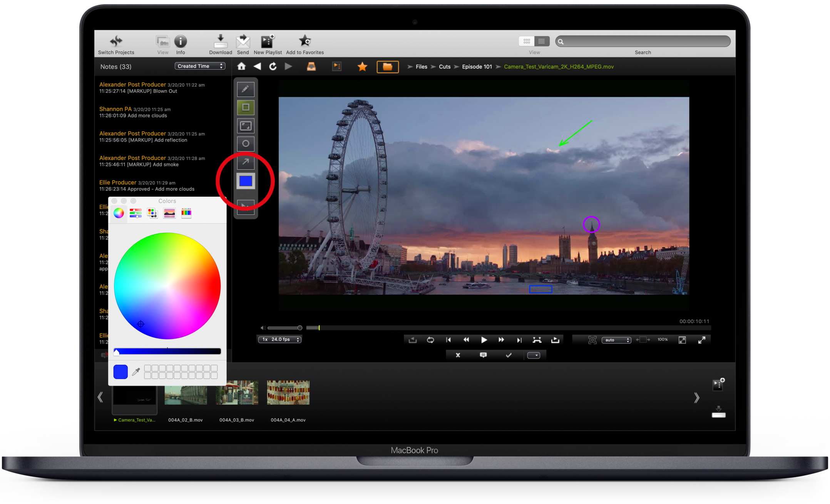
Task: Click the blue markup color swatch
Action: (246, 181)
